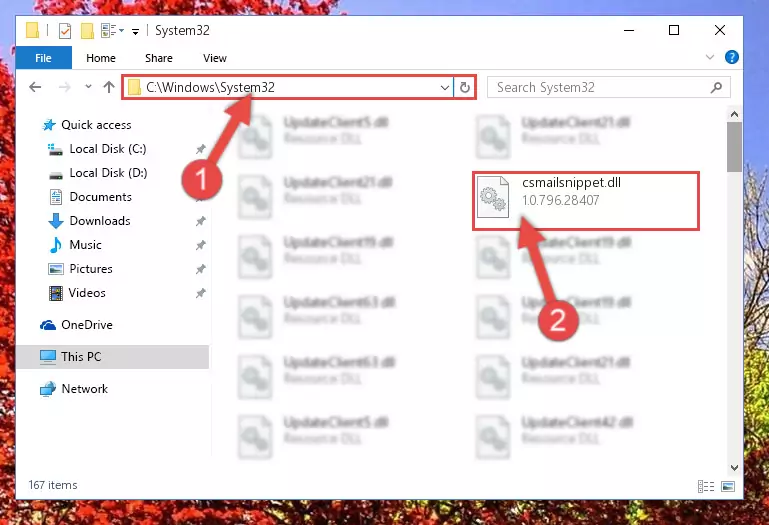Image resolution: width=769 pixels, height=525 pixels.
Task: Open the address bar history dropdown
Action: click(x=444, y=88)
